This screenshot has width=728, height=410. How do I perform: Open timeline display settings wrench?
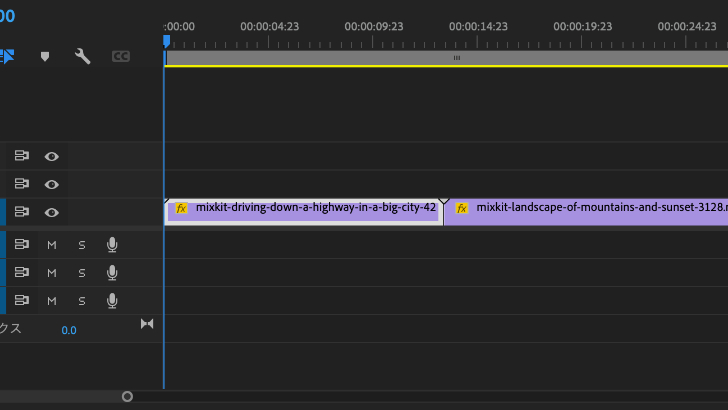click(x=82, y=56)
